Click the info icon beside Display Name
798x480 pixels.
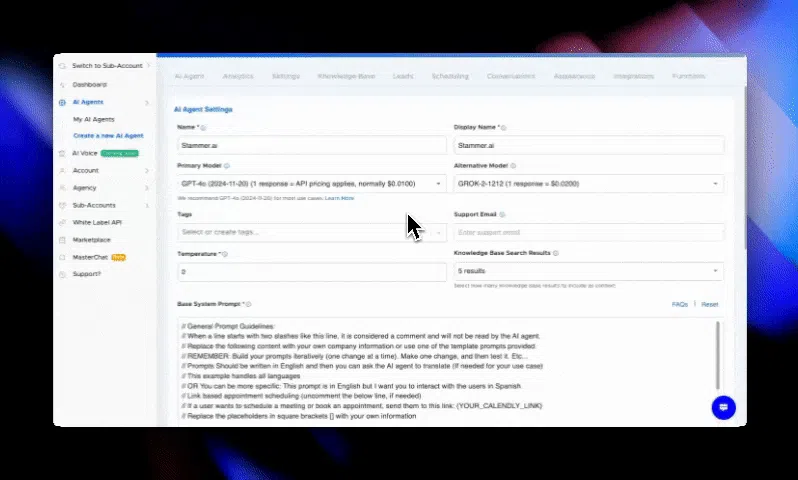click(x=504, y=128)
